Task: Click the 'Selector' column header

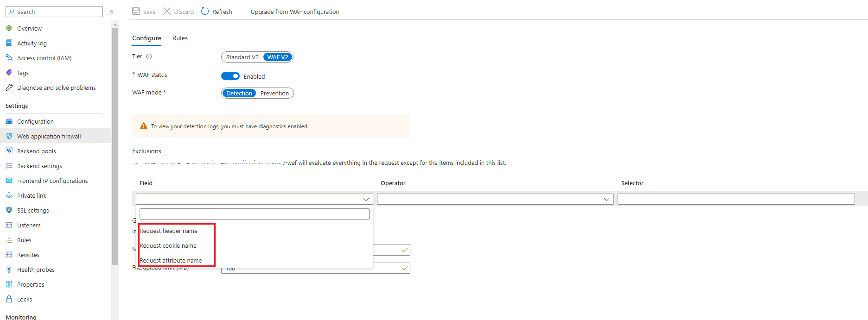Action: click(632, 183)
